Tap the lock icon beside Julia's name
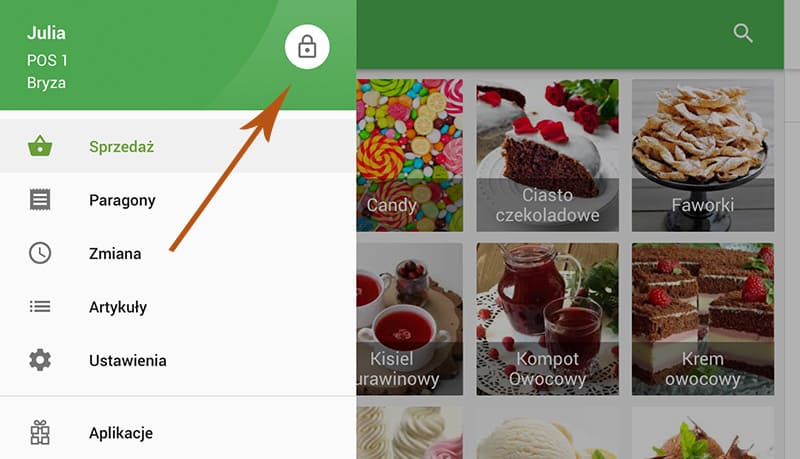 [x=307, y=46]
